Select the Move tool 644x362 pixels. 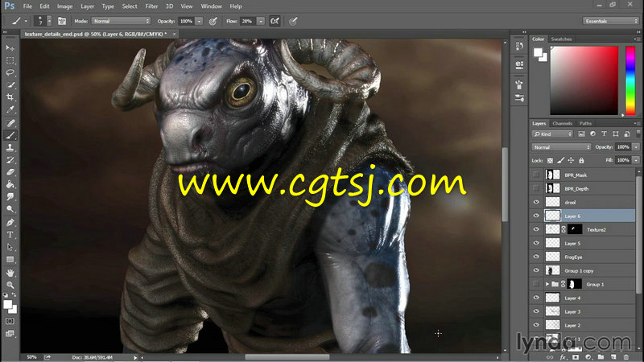tap(10, 48)
